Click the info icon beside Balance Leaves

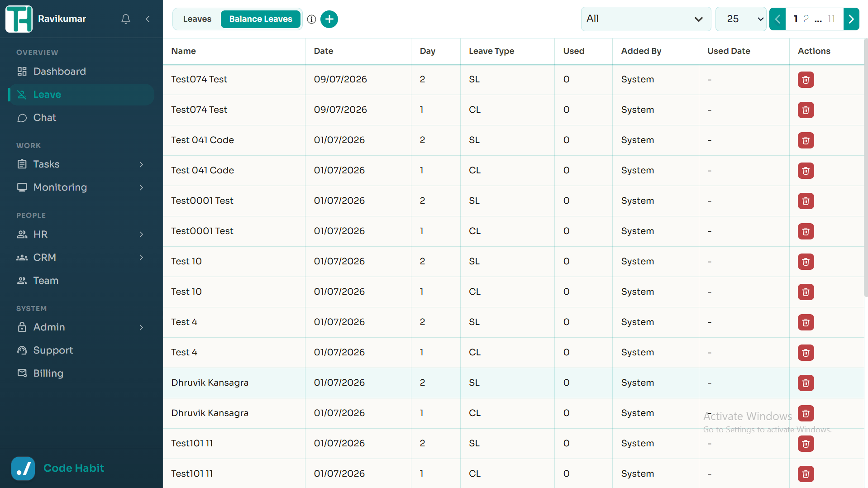[311, 19]
